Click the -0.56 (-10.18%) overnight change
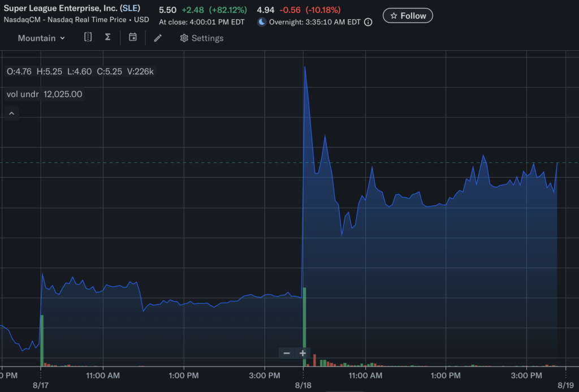Image resolution: width=579 pixels, height=392 pixels. click(310, 10)
